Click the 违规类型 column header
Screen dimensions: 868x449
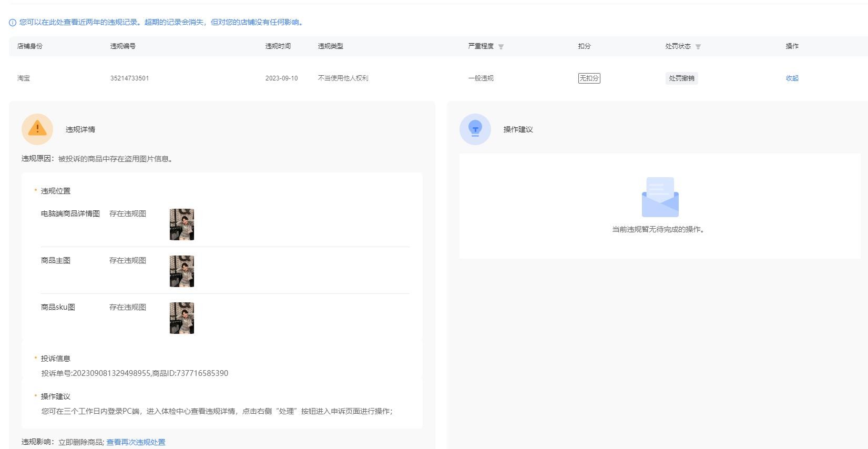(x=331, y=46)
